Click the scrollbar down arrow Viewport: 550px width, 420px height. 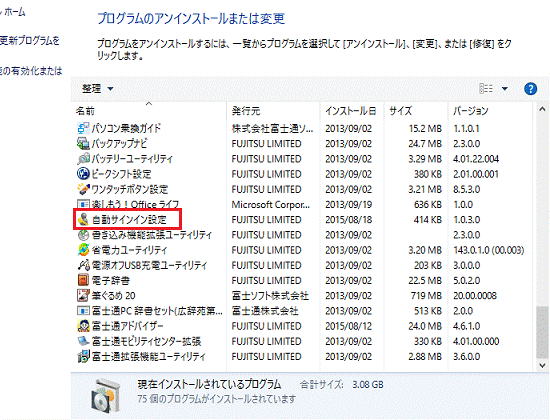[x=542, y=365]
